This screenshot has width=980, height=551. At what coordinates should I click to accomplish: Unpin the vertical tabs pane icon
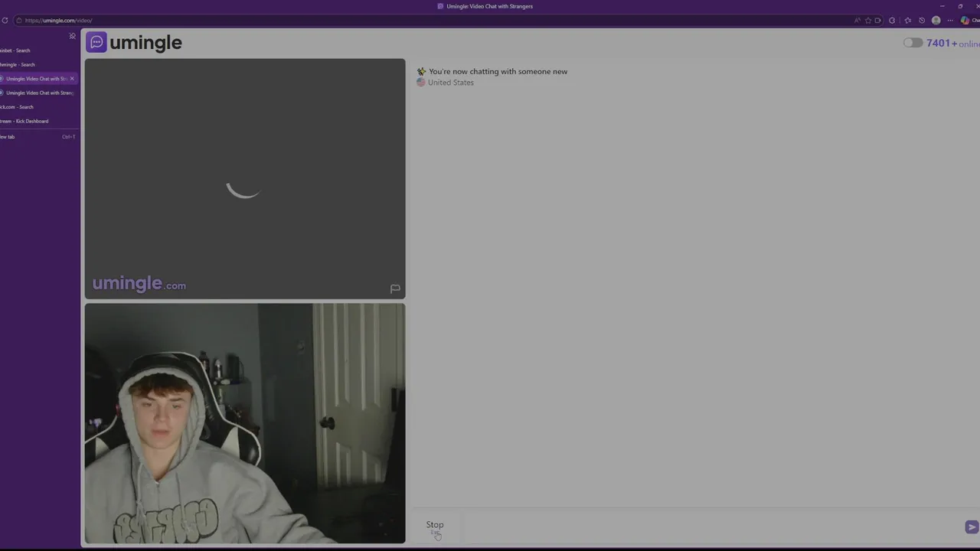click(73, 36)
